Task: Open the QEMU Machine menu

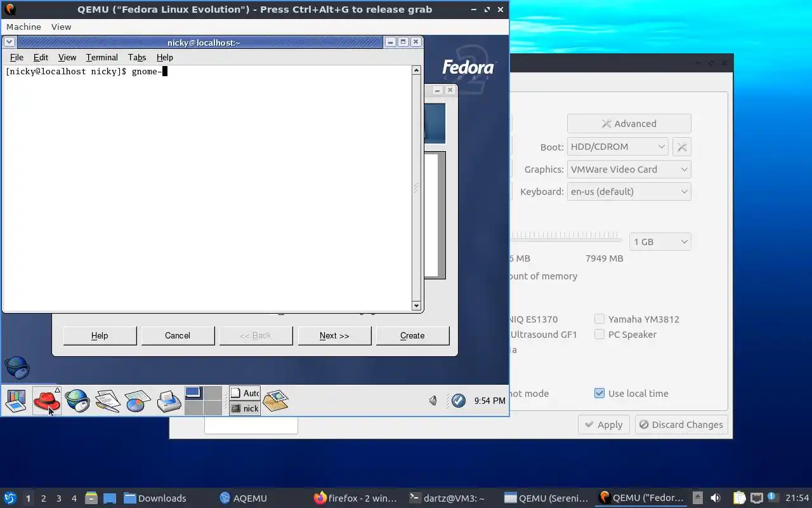Action: tap(23, 27)
